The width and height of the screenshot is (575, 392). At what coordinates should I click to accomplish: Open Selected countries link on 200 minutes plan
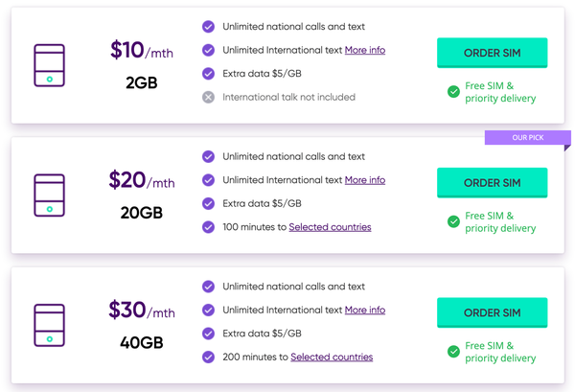click(x=332, y=357)
